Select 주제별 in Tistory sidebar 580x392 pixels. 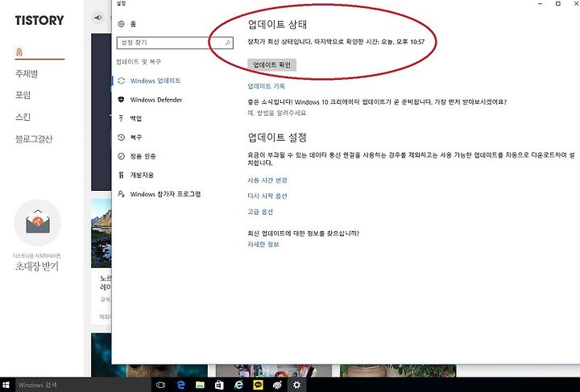coord(27,73)
